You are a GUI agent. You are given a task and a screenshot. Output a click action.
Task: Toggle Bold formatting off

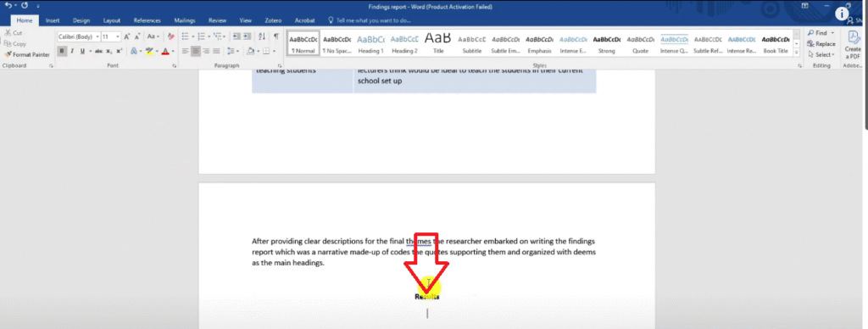[62, 51]
